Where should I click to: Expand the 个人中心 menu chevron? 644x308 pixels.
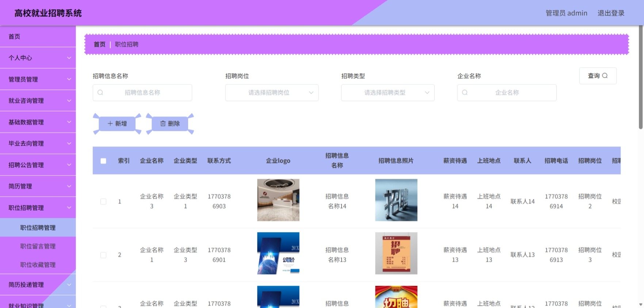tap(69, 58)
